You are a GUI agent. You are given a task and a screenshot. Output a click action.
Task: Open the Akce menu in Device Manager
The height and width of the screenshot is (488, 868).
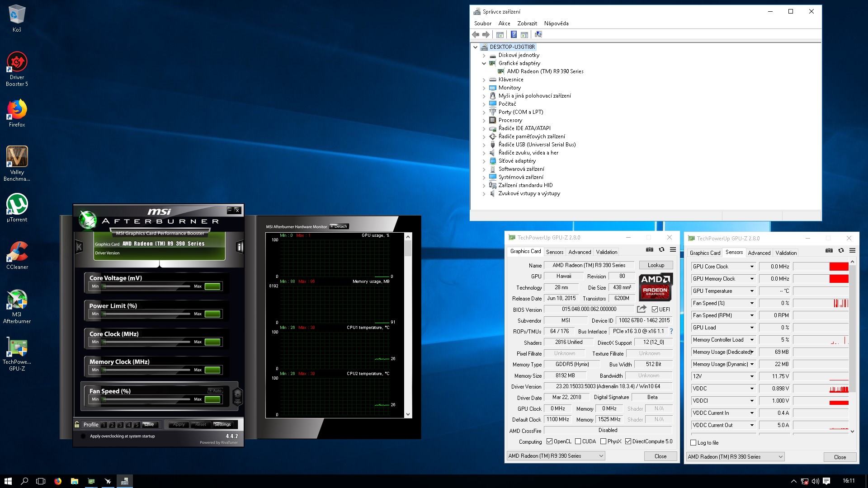[504, 23]
